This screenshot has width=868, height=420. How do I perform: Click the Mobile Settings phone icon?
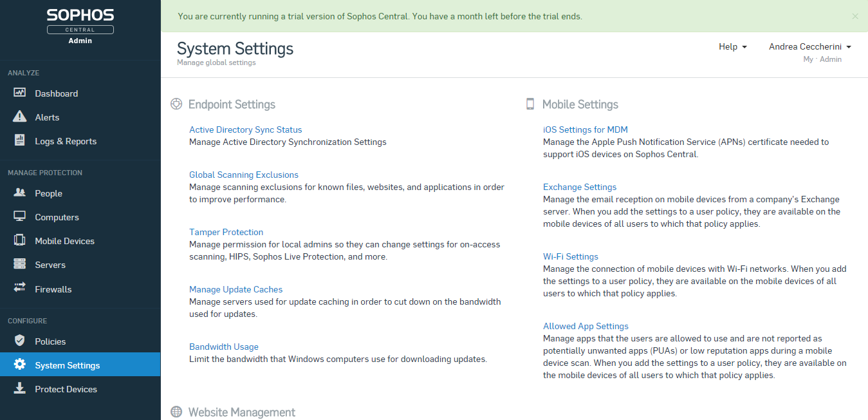tap(530, 104)
